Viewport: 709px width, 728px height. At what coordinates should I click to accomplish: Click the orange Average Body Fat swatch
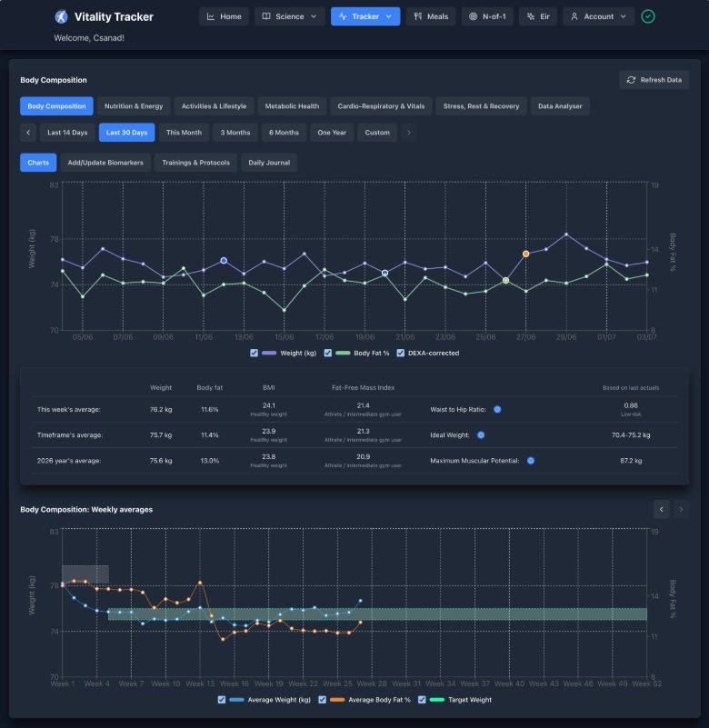click(337, 700)
